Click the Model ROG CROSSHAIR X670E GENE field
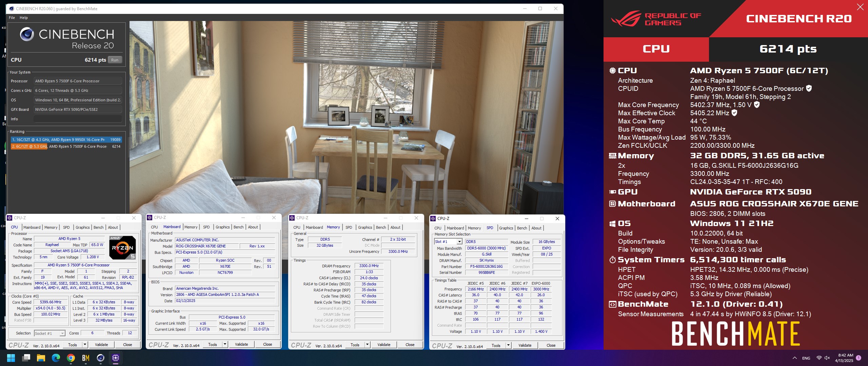 [x=207, y=246]
